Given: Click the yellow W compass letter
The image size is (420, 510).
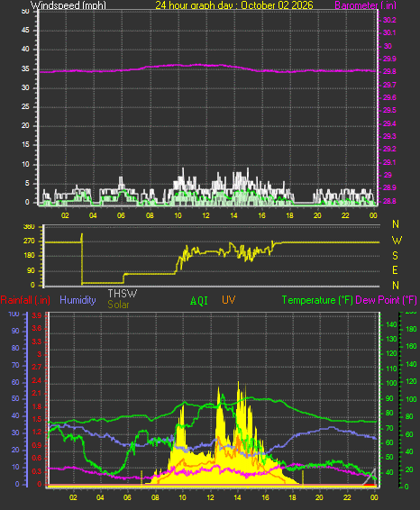Looking at the screenshot, I should click(397, 241).
